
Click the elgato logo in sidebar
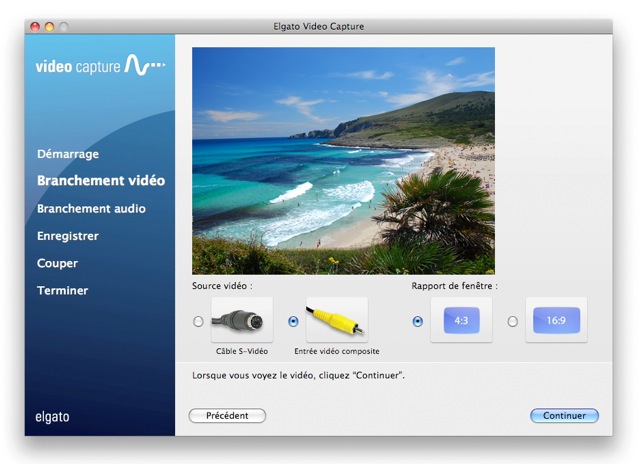tap(52, 417)
